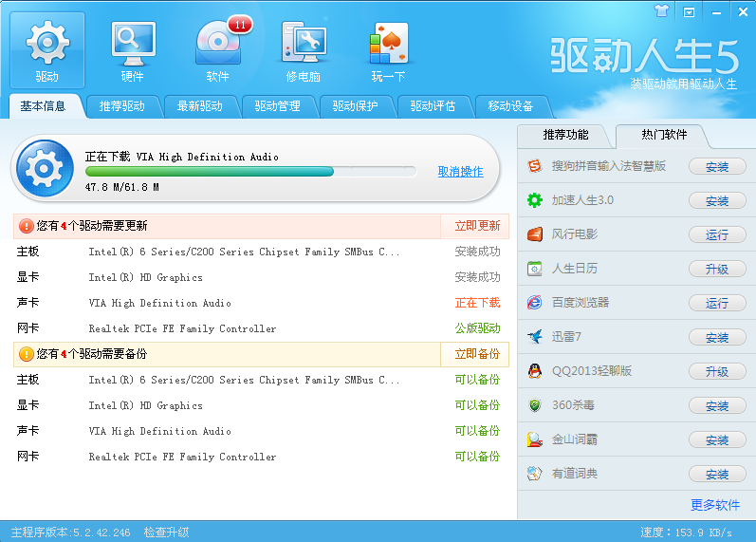Switch to the 驱动评估 tab
Image resolution: width=756 pixels, height=542 pixels.
click(433, 106)
